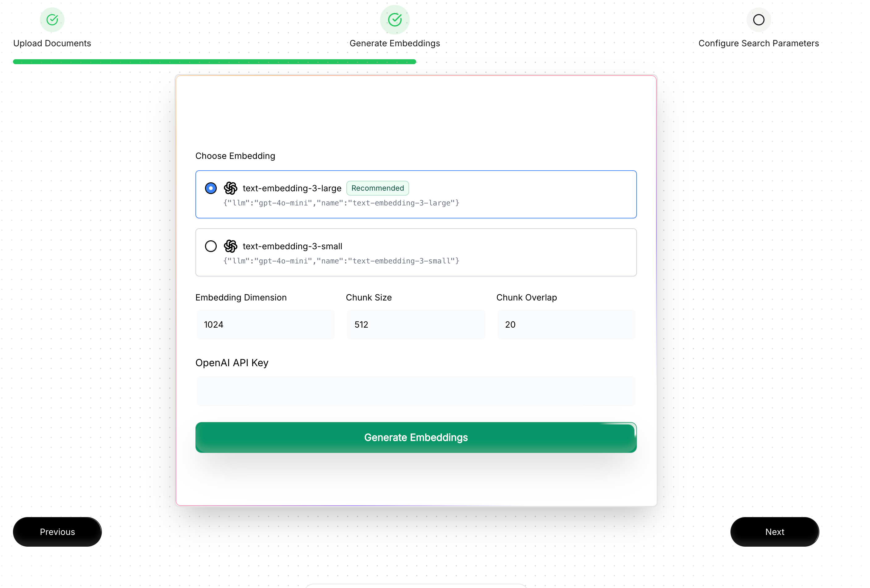Open the Upload Documents step label
The width and height of the screenshot is (870, 588).
pos(52,43)
